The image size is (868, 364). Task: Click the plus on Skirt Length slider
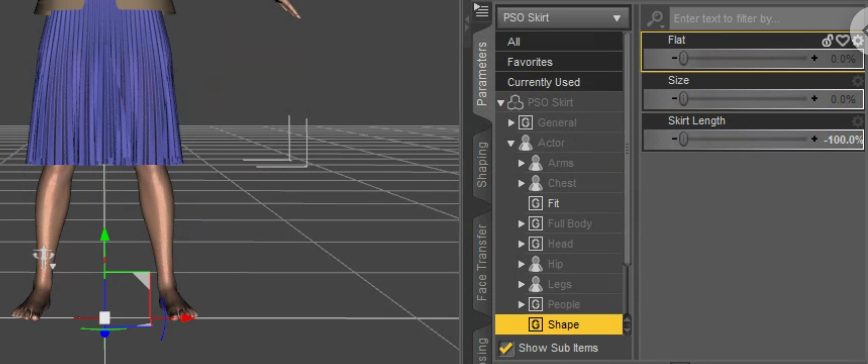point(814,139)
